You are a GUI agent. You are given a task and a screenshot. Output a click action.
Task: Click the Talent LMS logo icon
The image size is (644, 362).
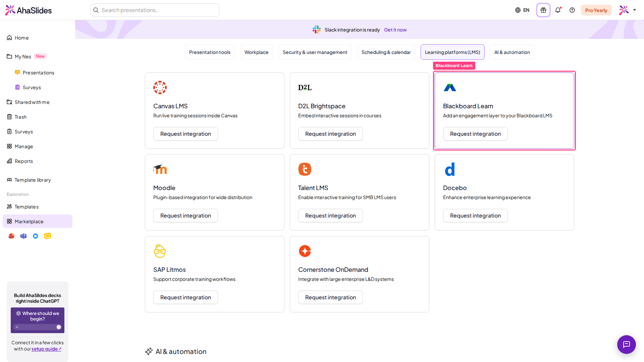(305, 169)
